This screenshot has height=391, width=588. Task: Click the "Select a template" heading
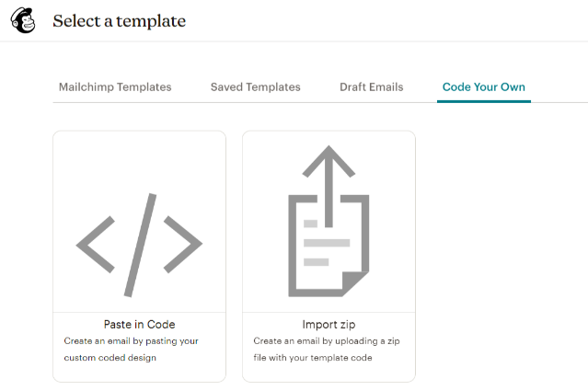pos(119,21)
